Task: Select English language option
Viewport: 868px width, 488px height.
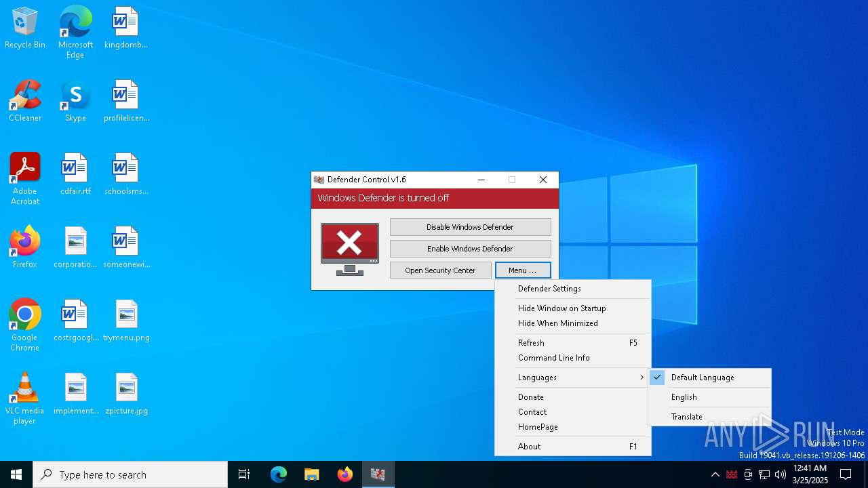Action: tap(710, 397)
